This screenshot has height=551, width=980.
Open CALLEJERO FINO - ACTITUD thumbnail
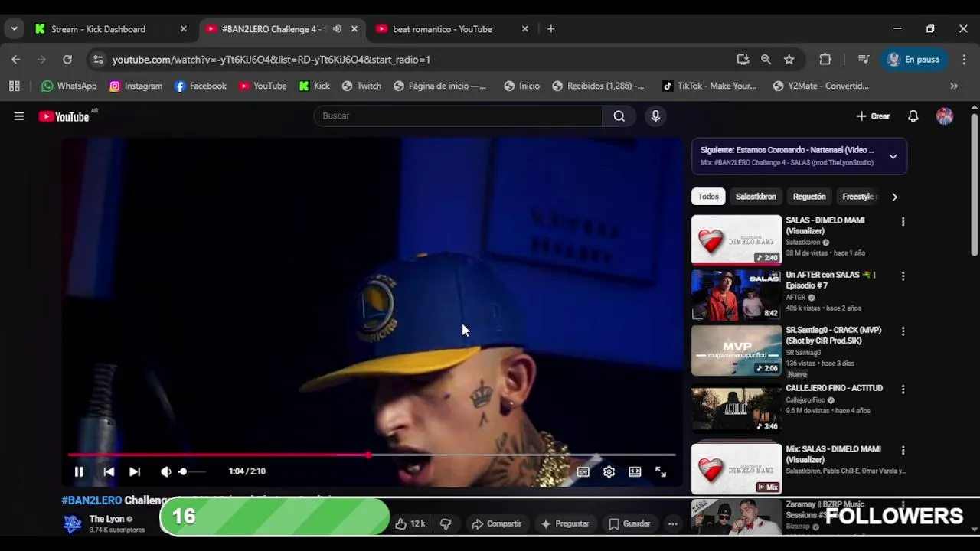737,409
